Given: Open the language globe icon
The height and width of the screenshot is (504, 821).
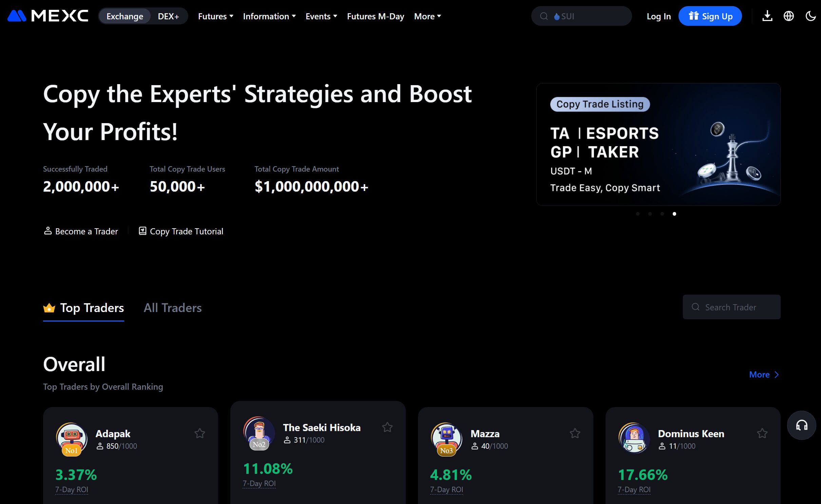Looking at the screenshot, I should click(x=788, y=16).
